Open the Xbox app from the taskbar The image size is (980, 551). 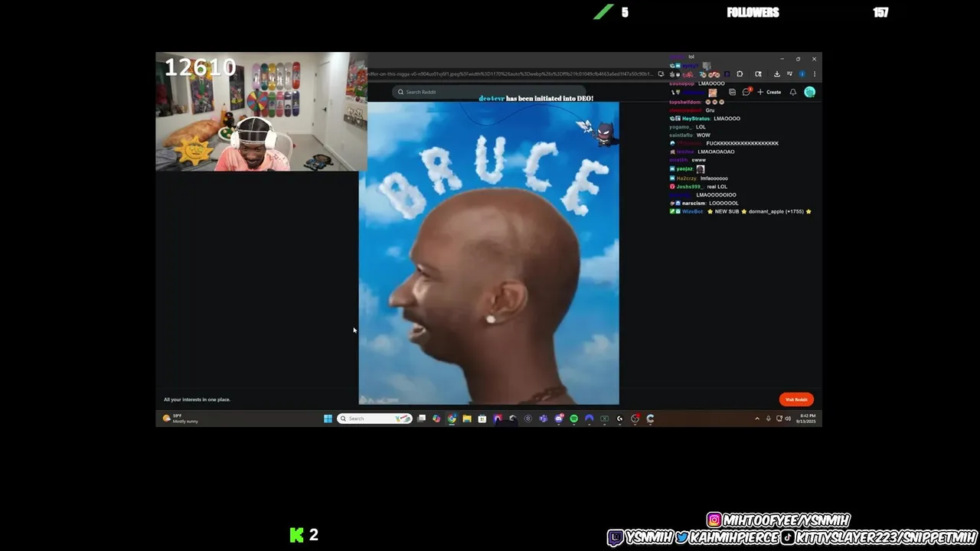click(x=604, y=419)
